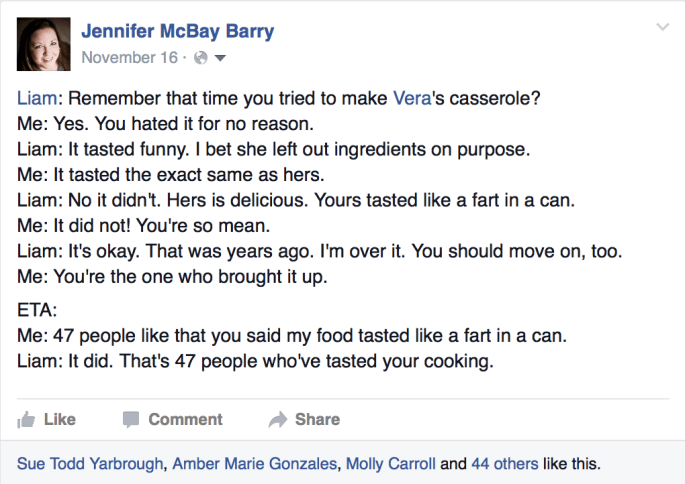Click the ETA text in the post
685x484 pixels.
36,311
